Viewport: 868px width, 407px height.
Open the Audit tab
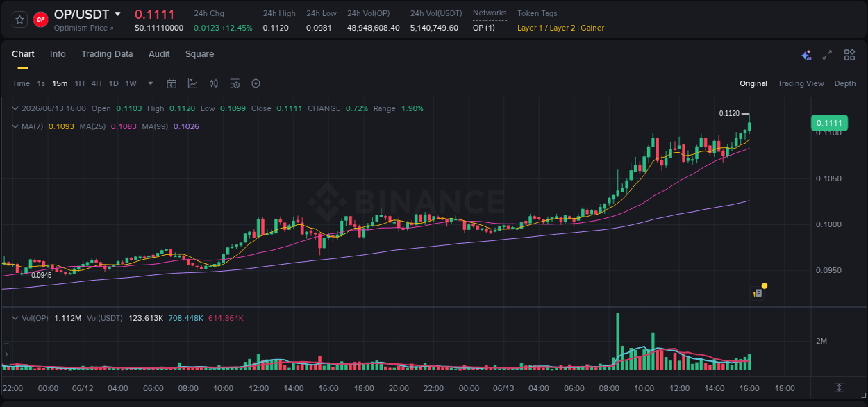pyautogui.click(x=159, y=54)
